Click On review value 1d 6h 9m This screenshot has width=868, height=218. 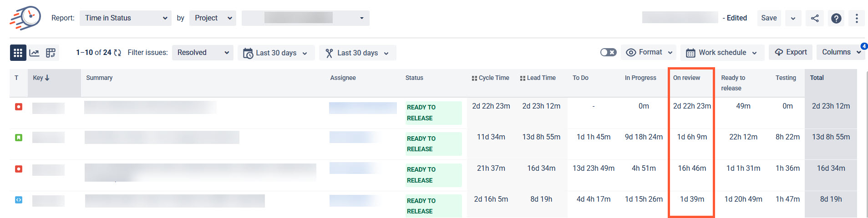pyautogui.click(x=692, y=137)
